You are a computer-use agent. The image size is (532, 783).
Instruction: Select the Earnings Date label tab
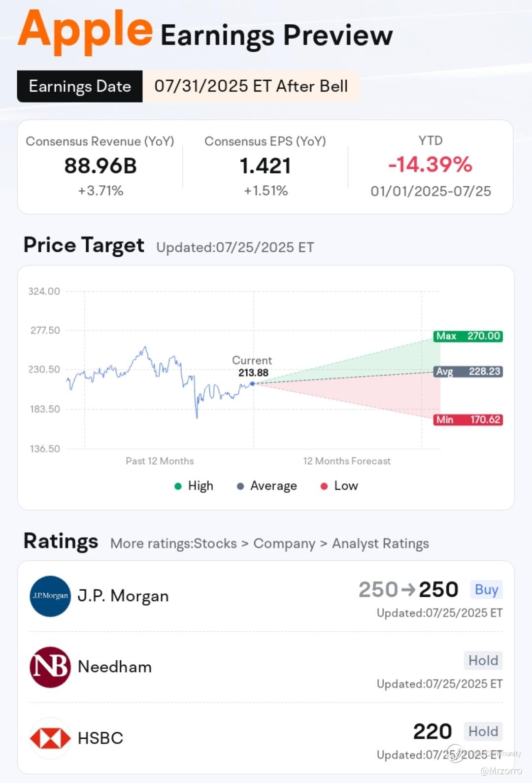click(x=80, y=86)
